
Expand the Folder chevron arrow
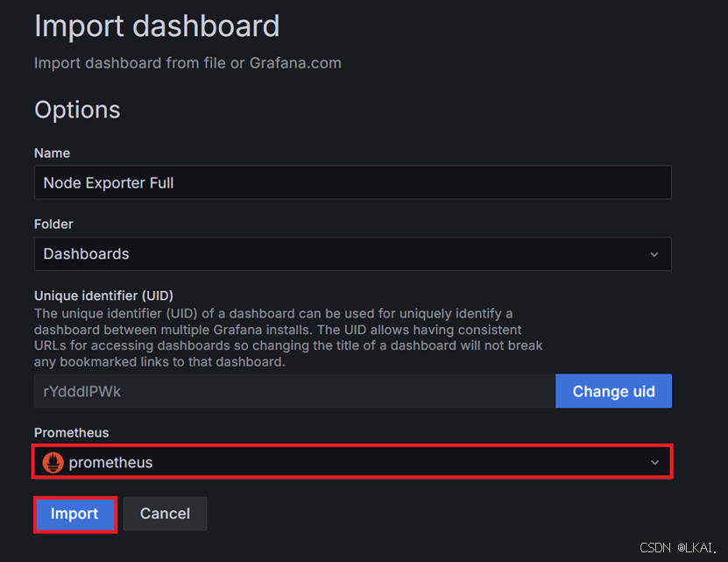tap(654, 254)
